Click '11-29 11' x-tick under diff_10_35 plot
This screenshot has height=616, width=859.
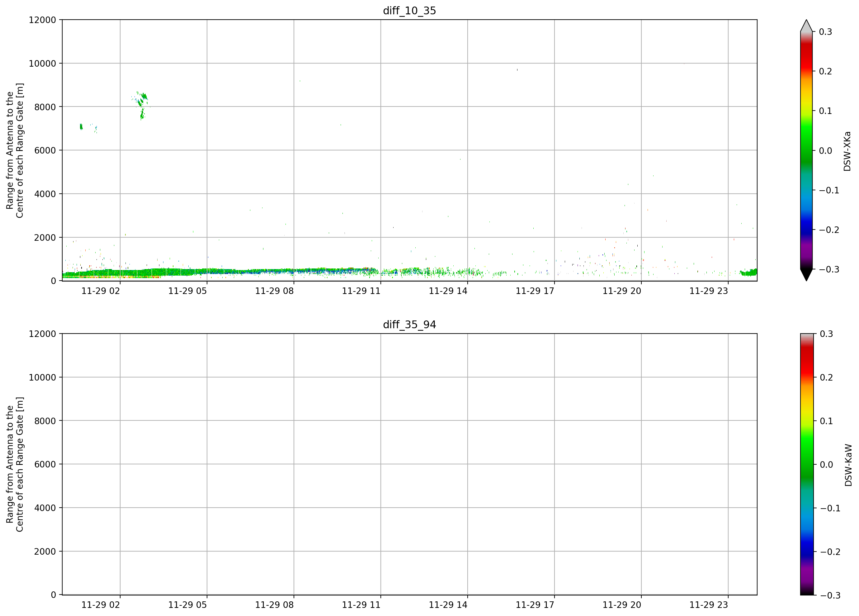coord(361,291)
